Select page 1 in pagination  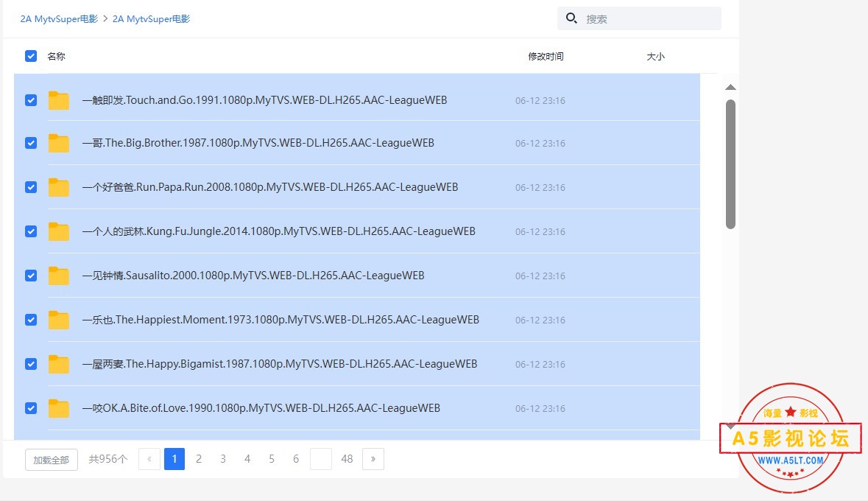[174, 459]
